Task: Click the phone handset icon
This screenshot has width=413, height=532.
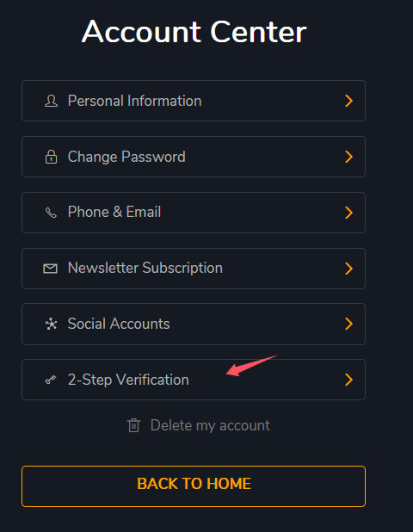Action: pyautogui.click(x=52, y=213)
